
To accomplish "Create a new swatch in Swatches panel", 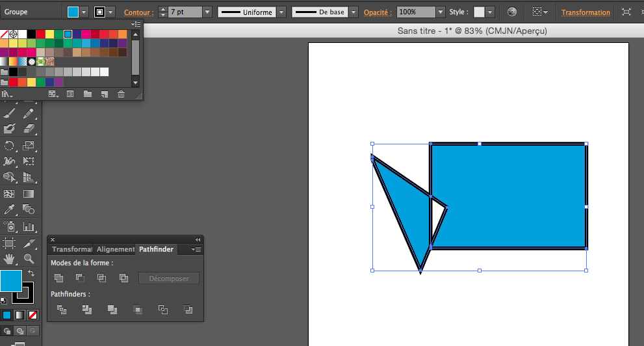I will 105,94.
